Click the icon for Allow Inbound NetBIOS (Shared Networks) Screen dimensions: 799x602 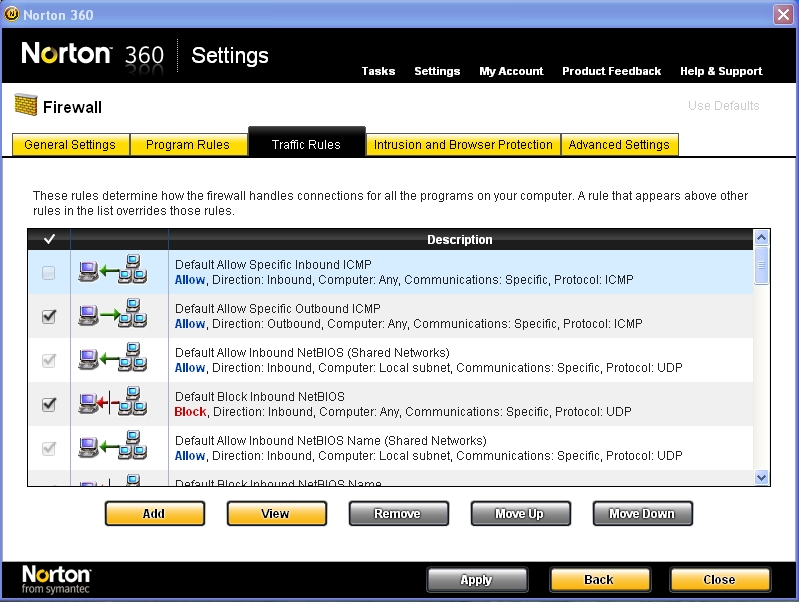coord(113,357)
